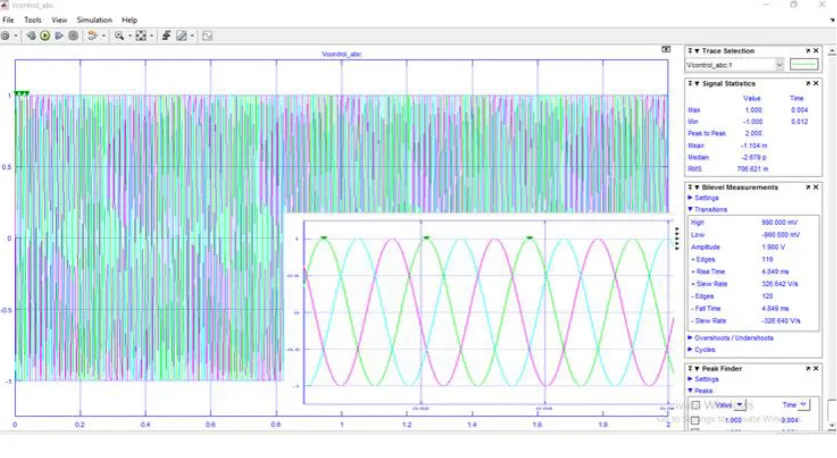This screenshot has width=837, height=458.
Task: Select the Zoom magnifier tool
Action: (x=119, y=36)
